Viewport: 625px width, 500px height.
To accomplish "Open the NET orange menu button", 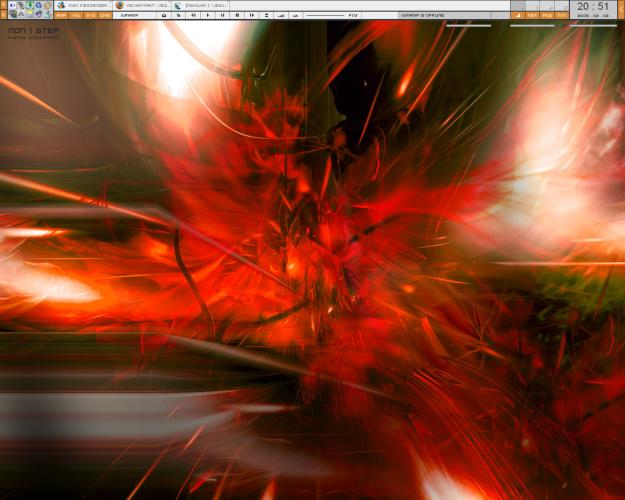I will tap(532, 15).
